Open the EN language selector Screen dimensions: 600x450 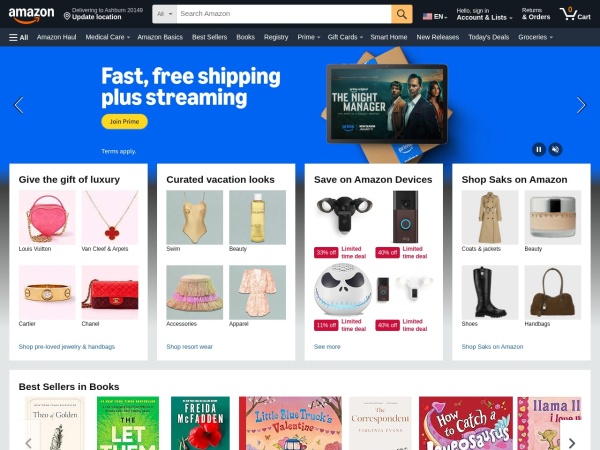(435, 16)
